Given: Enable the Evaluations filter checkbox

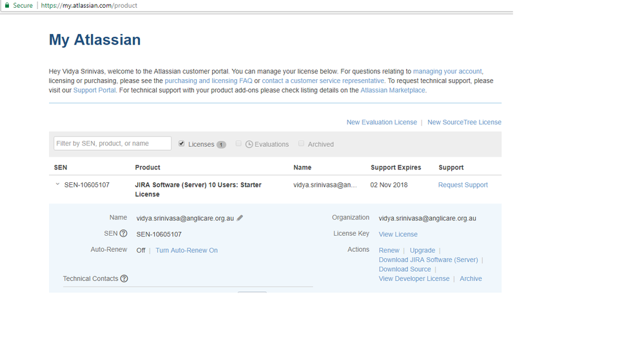Looking at the screenshot, I should pyautogui.click(x=239, y=143).
